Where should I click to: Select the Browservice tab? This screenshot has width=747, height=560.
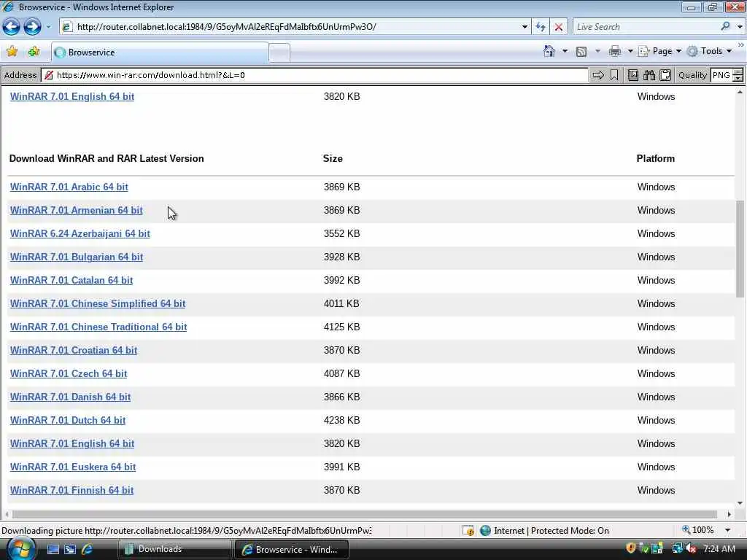tap(160, 52)
